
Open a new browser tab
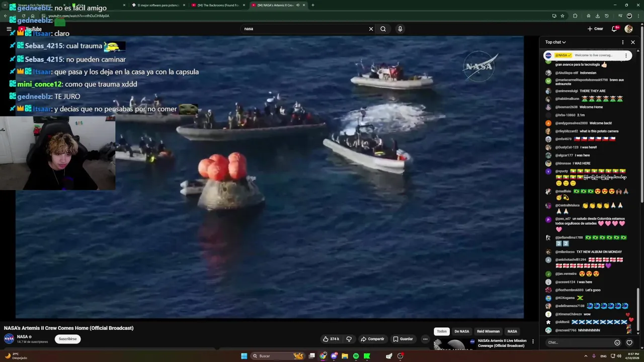point(312,5)
